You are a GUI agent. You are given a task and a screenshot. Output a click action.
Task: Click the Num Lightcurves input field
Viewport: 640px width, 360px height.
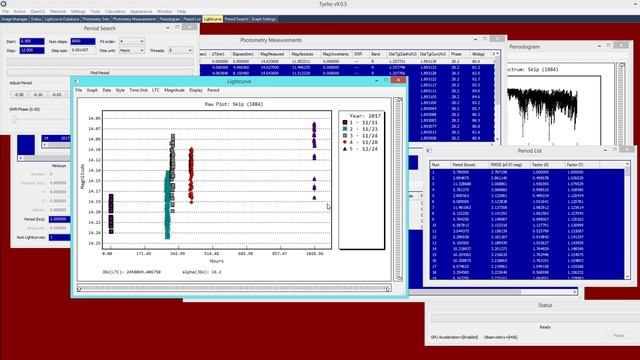60,237
